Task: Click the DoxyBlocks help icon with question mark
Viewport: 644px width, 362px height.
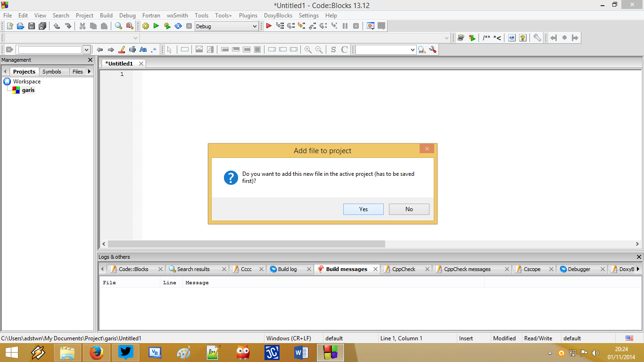Action: [522, 38]
